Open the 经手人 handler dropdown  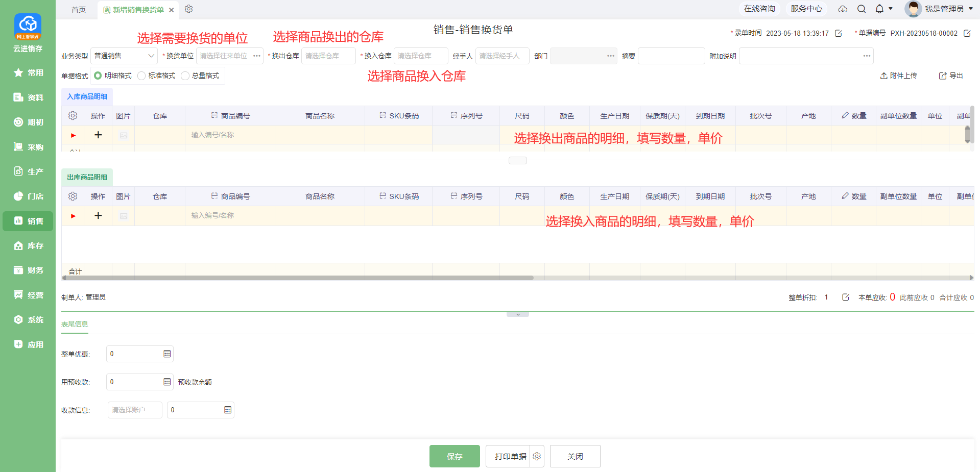(502, 56)
